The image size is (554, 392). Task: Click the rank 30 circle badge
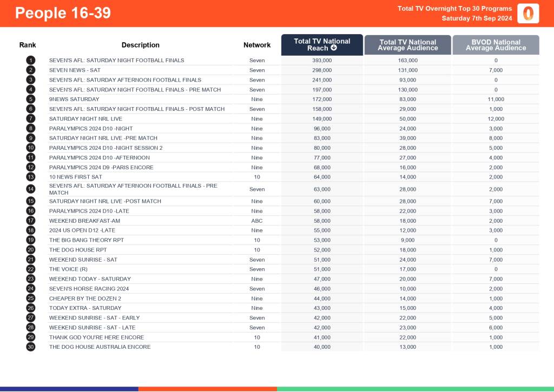pos(31,347)
